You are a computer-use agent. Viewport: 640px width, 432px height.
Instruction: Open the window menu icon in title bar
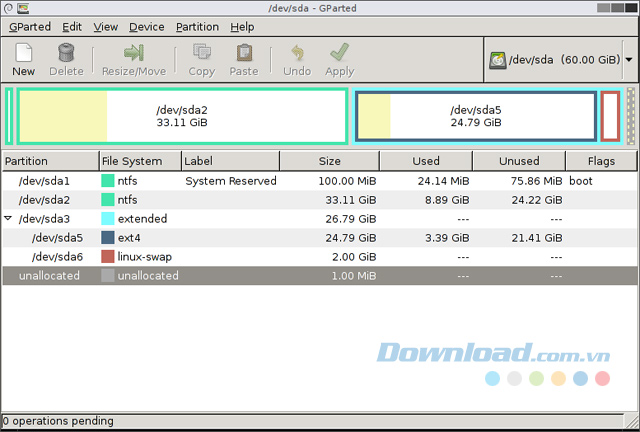(x=8, y=8)
